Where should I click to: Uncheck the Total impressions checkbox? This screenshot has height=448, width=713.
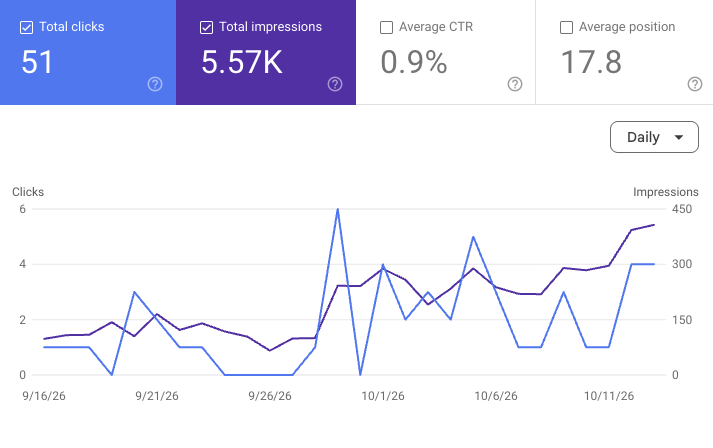click(206, 27)
